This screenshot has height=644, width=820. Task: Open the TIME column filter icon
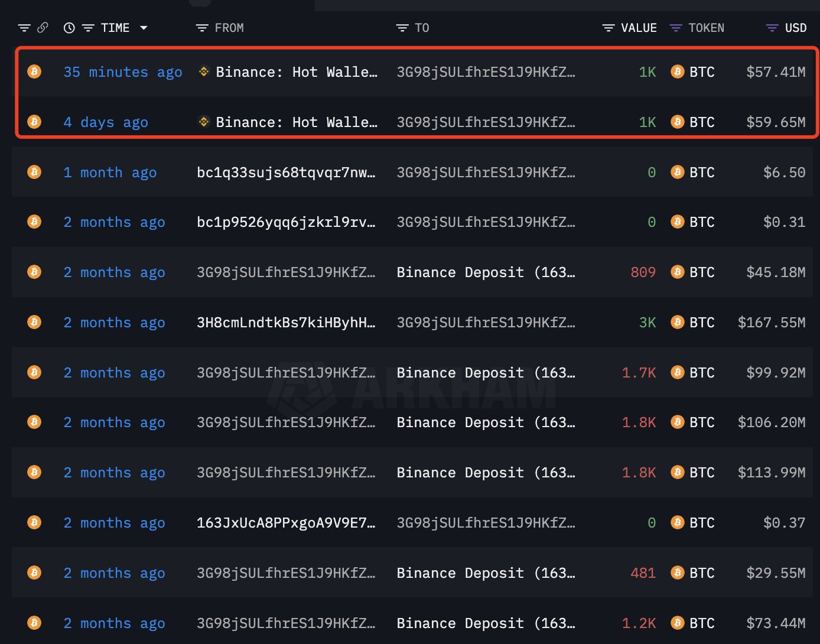[87, 27]
